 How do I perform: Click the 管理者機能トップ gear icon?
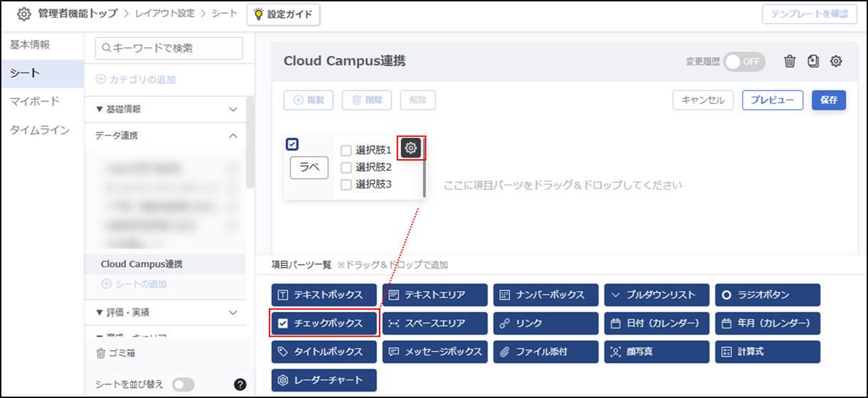[23, 14]
